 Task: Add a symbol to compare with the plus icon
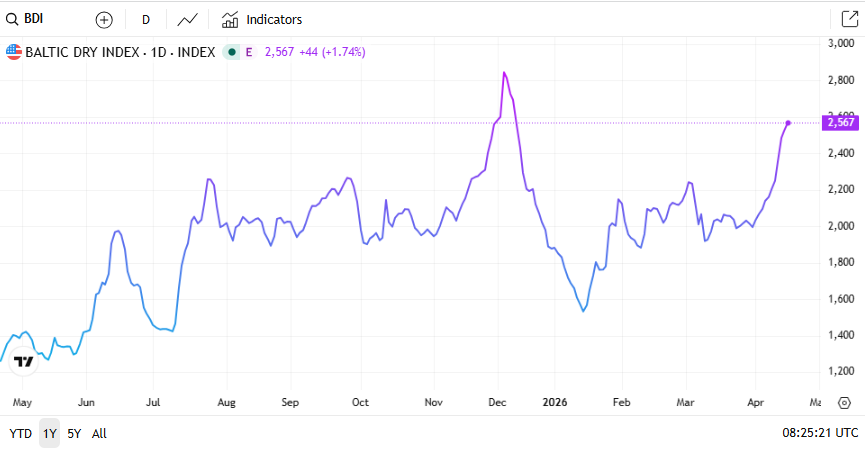104,19
